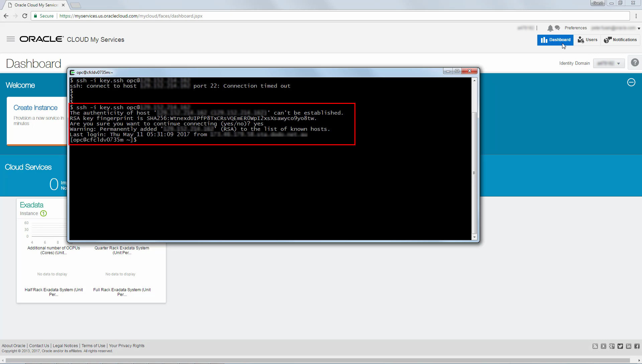Image resolution: width=642 pixels, height=364 pixels.
Task: Open the Preferences link
Action: pos(575,28)
